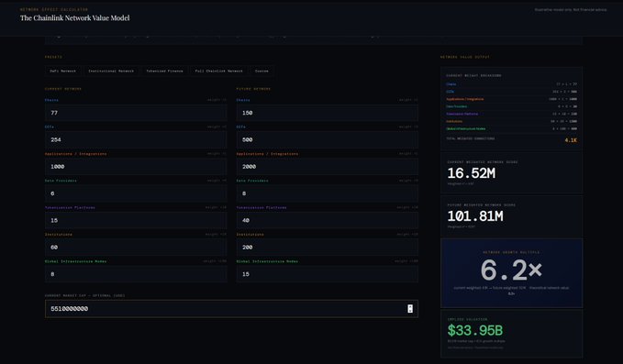Click the current market cap input 5510000000
Viewport: 623px width, 364px height.
(231, 309)
